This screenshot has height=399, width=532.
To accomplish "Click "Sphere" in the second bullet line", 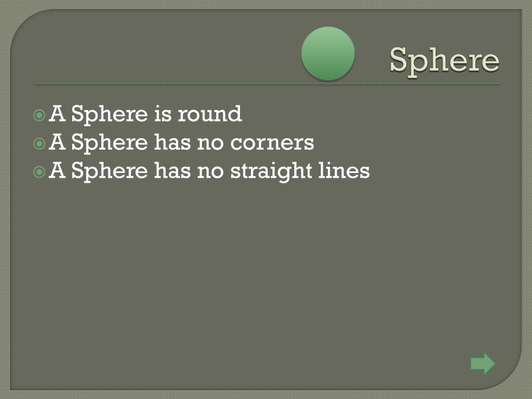I will coord(110,143).
